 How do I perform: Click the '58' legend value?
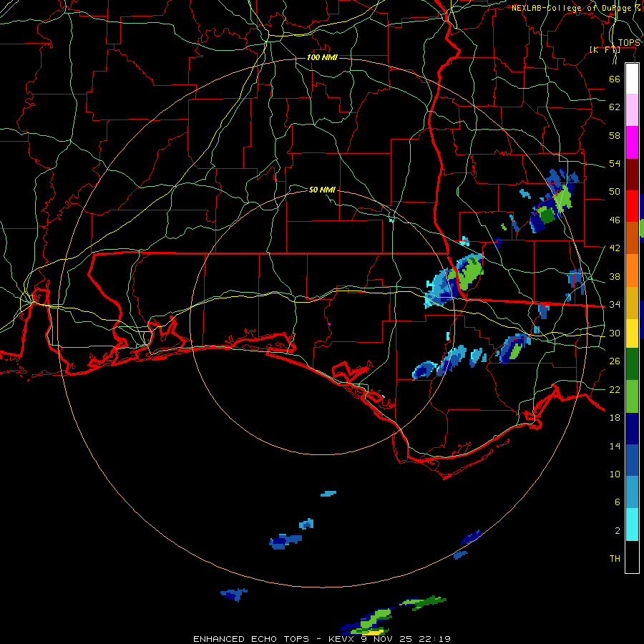(x=615, y=135)
